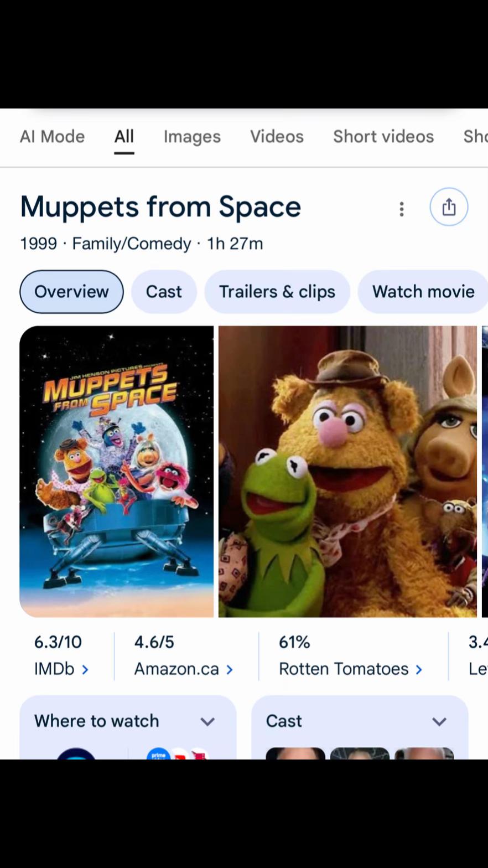
Task: Open the Rotten Tomatoes 61% link
Action: point(350,655)
